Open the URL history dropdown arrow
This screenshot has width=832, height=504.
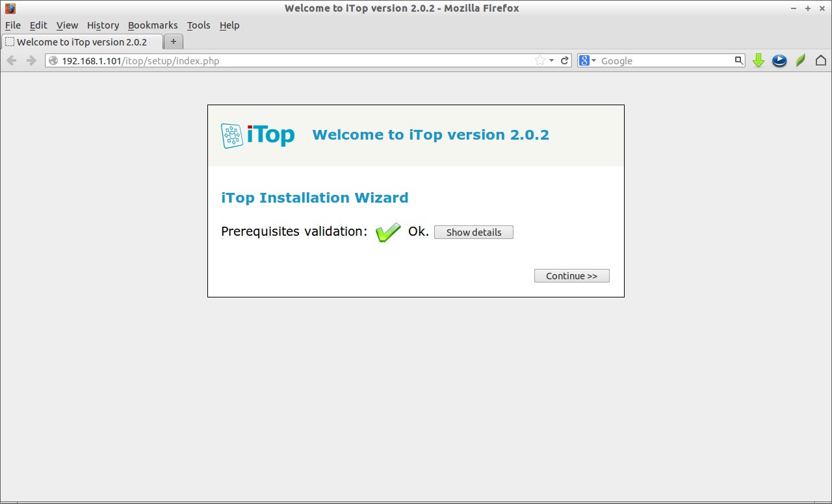[x=552, y=60]
